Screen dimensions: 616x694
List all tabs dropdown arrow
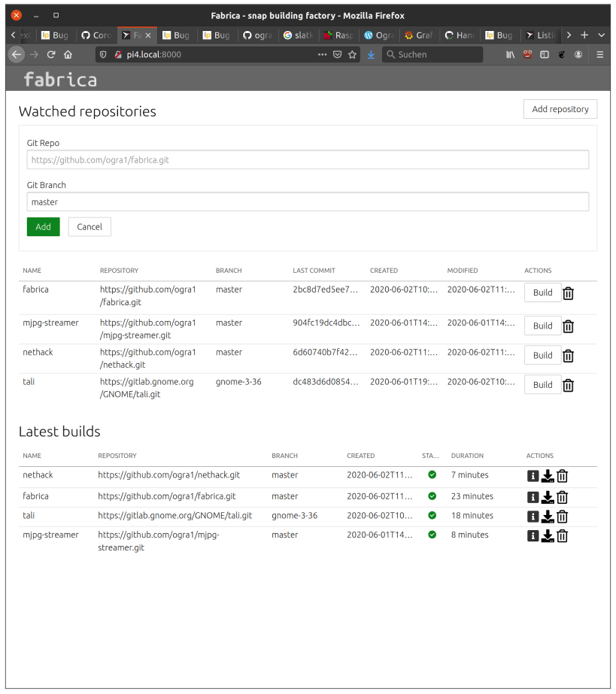point(602,35)
